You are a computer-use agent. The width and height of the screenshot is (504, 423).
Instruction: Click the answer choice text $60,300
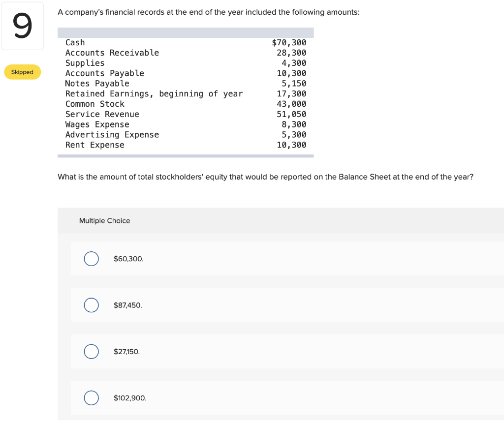[128, 259]
